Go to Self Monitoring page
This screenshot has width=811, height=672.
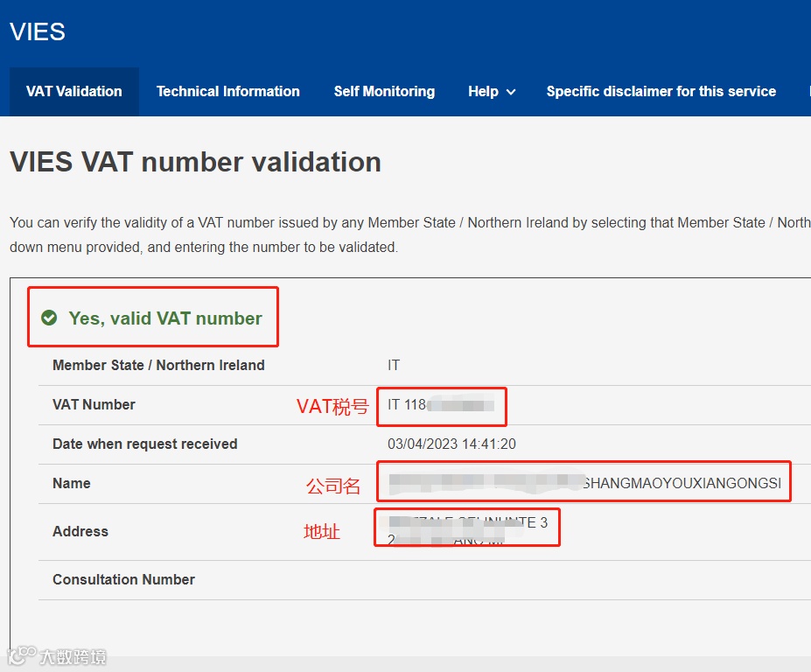tap(384, 92)
